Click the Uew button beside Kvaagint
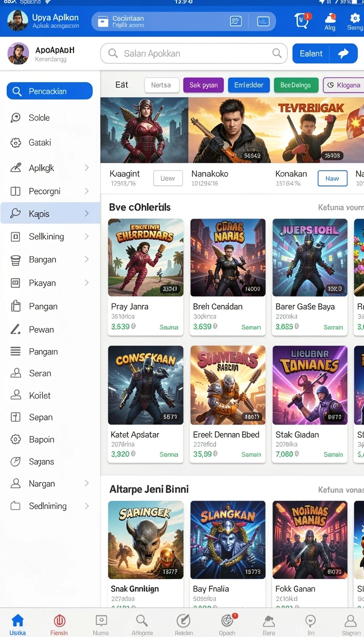Viewport: 364px width, 637px height. coord(168,178)
